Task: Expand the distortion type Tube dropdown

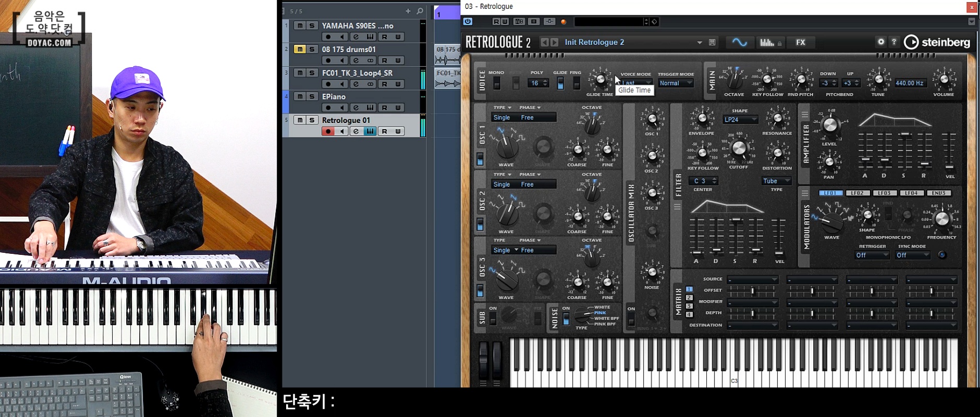Action: (x=776, y=181)
